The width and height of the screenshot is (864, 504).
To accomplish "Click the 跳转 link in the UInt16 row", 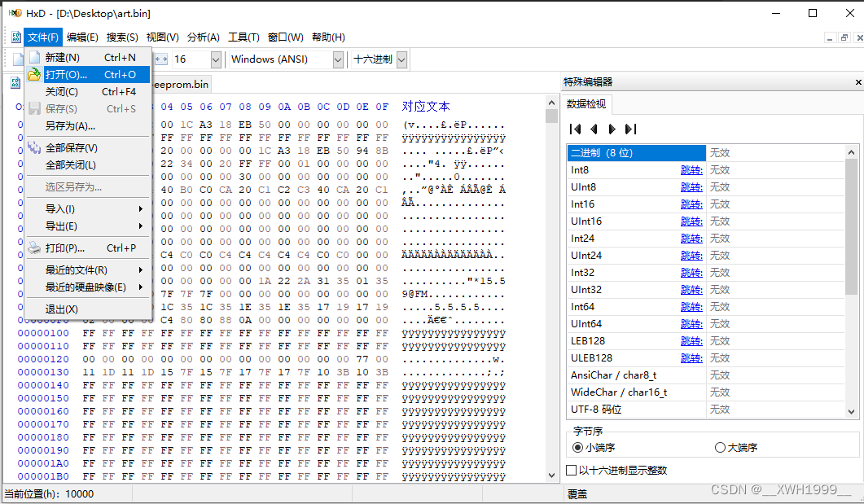I will coord(691,221).
